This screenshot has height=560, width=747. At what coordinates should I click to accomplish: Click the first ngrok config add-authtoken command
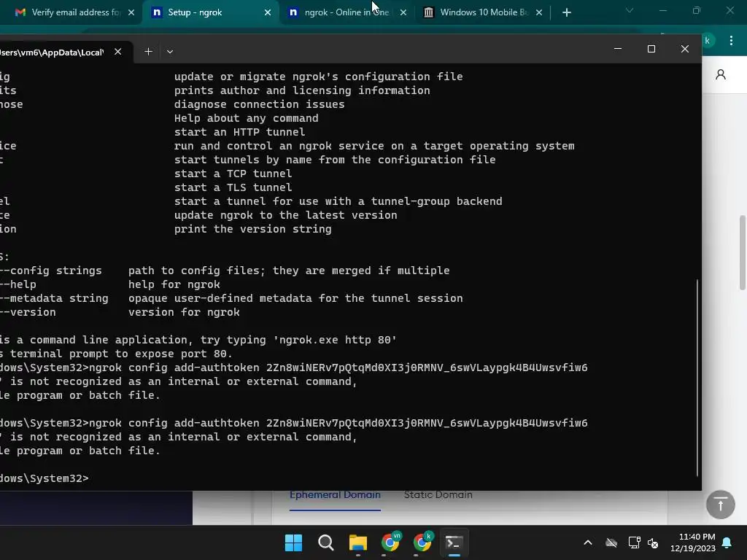[x=338, y=367]
